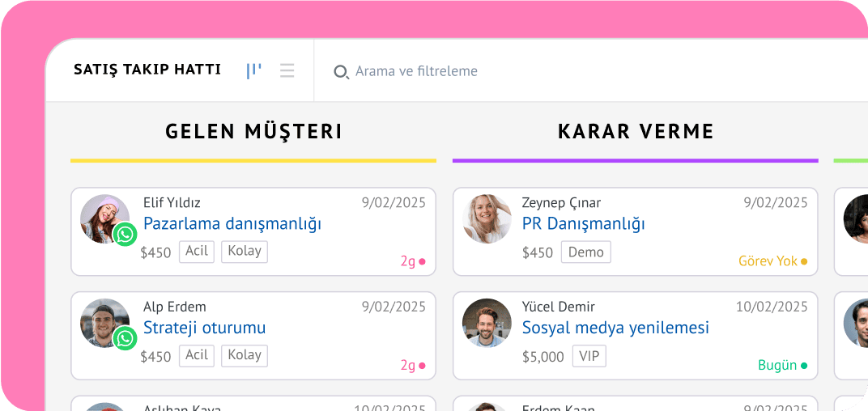Click the VIP tag on Yücel Demir card

589,356
